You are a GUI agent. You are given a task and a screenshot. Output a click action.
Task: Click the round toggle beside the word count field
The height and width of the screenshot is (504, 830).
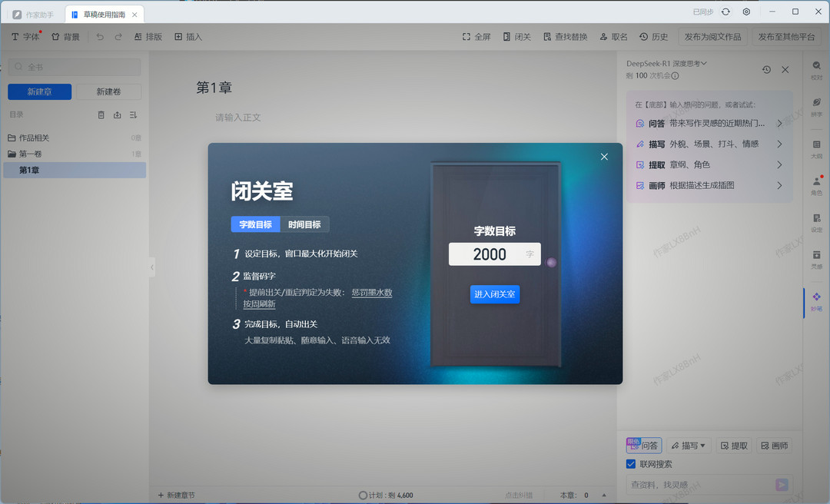[x=551, y=263]
